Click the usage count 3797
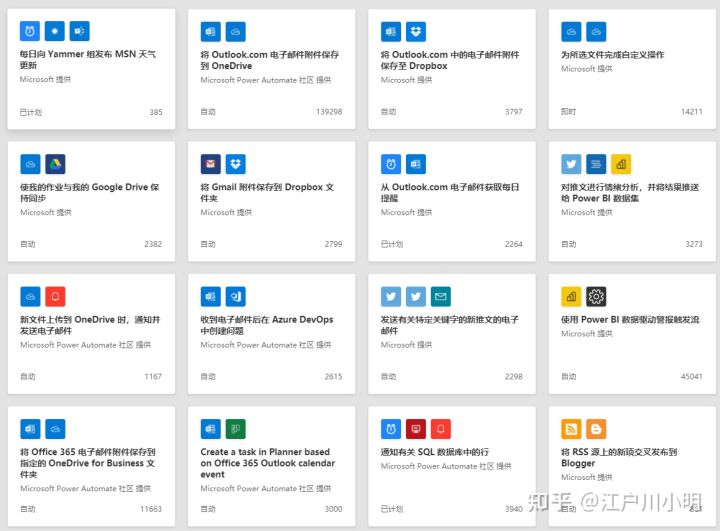 514,112
